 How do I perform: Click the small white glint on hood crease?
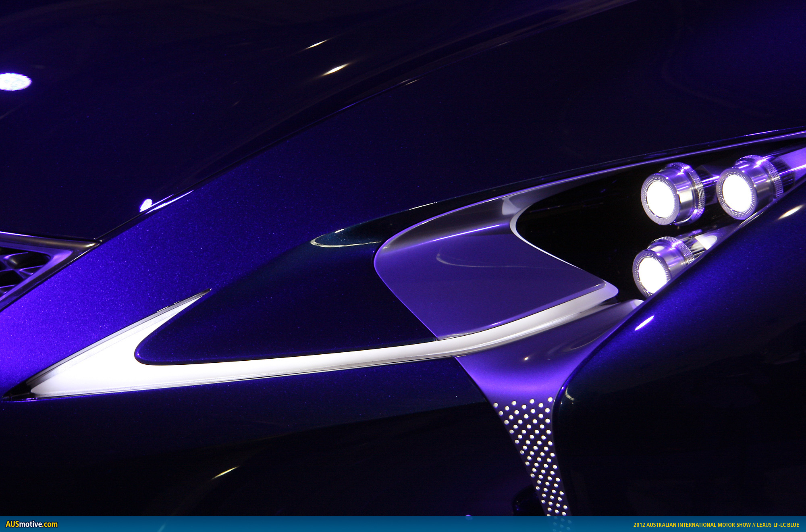coord(146,205)
